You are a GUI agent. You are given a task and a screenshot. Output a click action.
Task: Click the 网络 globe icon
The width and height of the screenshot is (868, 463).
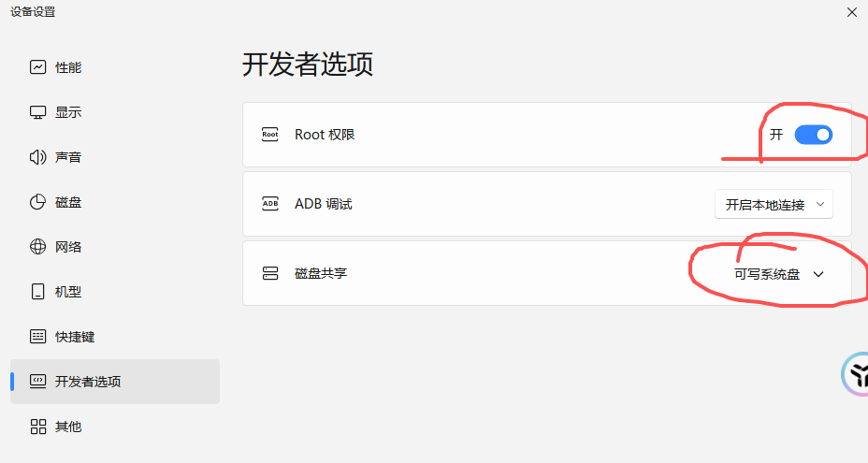click(37, 246)
